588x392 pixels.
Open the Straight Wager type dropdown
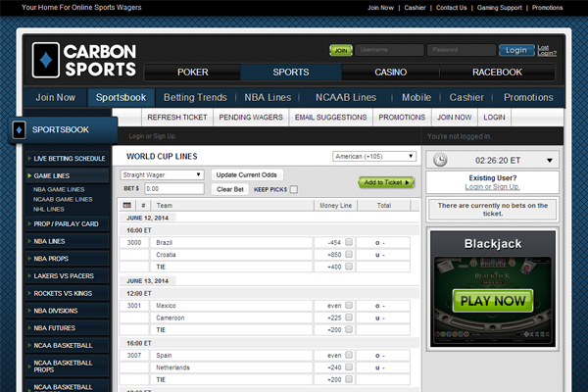[162, 174]
